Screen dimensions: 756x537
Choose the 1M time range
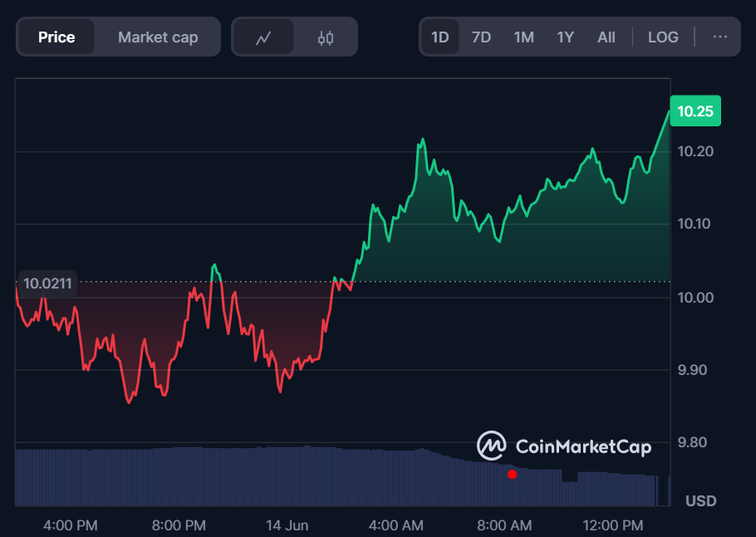(x=523, y=37)
